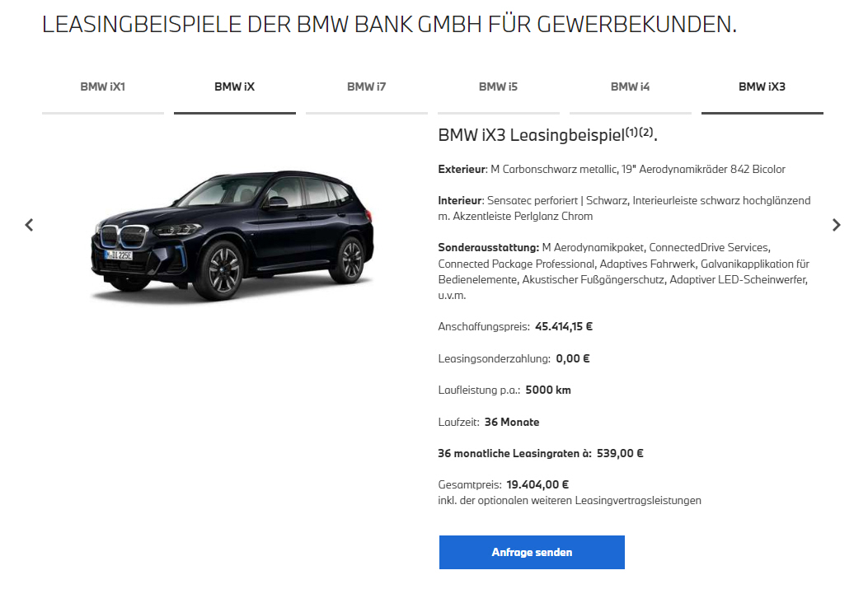Click the monthly rate 539,00 €
The width and height of the screenshot is (868, 589).
point(620,454)
